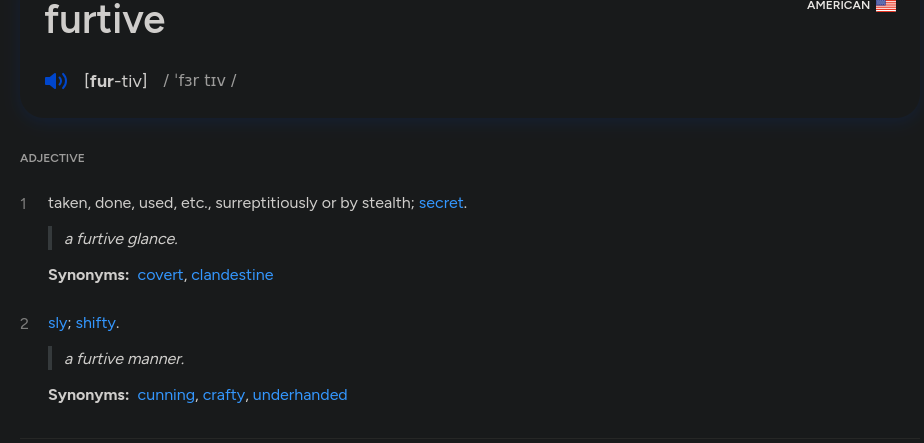Open the 'underhanded' synonym link
This screenshot has height=443, width=924.
point(300,395)
